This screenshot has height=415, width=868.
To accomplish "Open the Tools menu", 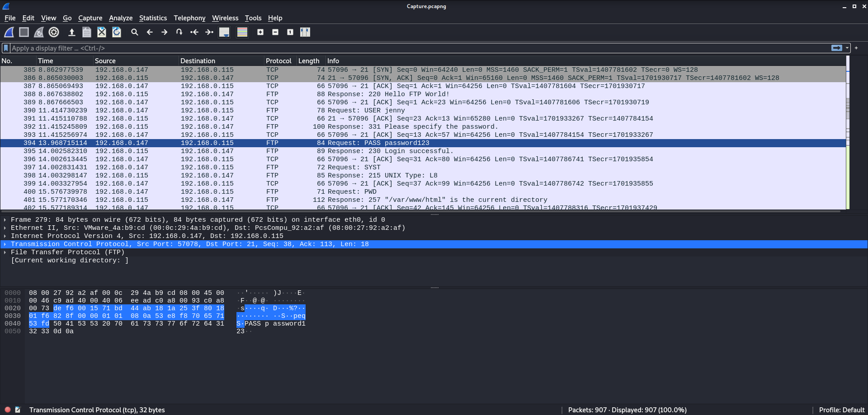I will pos(253,18).
